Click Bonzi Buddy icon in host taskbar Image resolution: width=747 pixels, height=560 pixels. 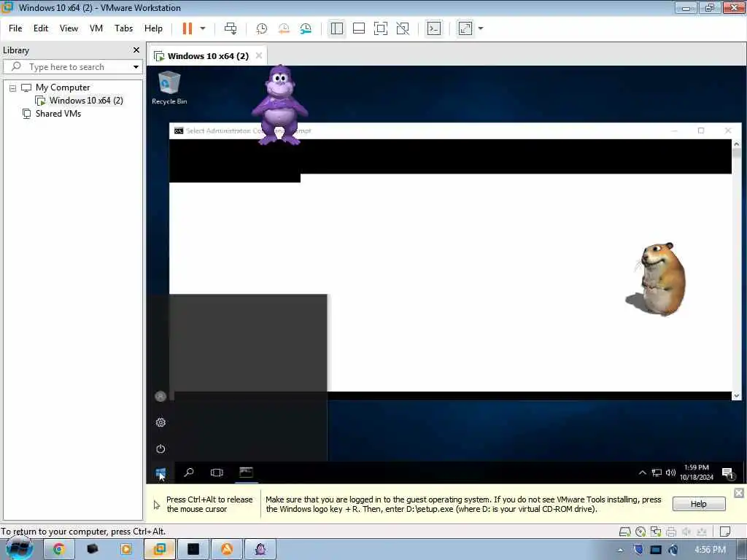(x=260, y=549)
